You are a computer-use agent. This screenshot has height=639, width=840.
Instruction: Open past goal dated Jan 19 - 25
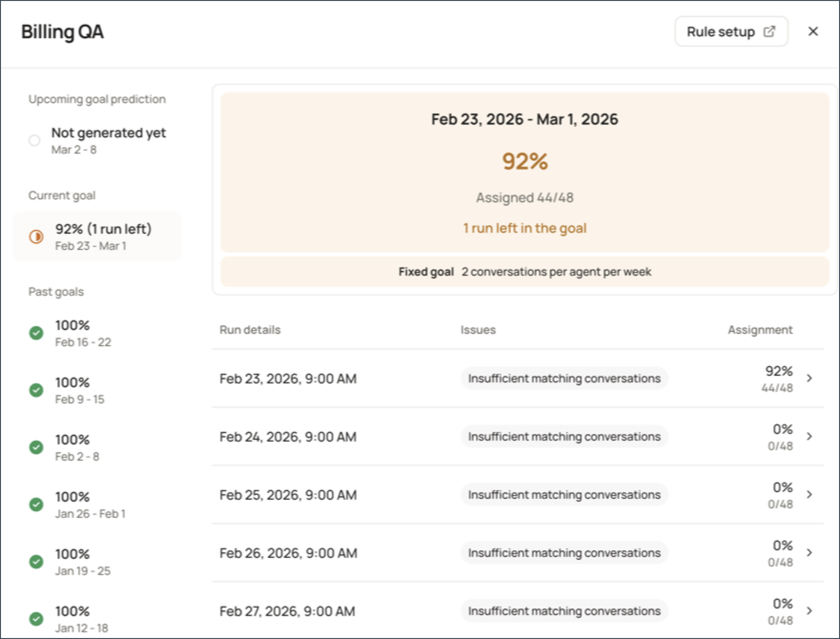click(x=98, y=562)
